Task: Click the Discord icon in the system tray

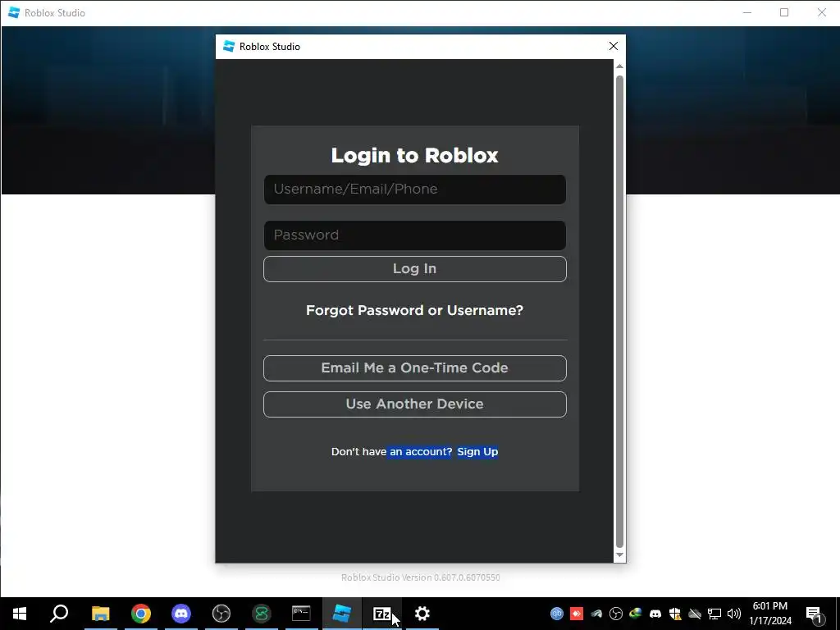Action: (655, 614)
